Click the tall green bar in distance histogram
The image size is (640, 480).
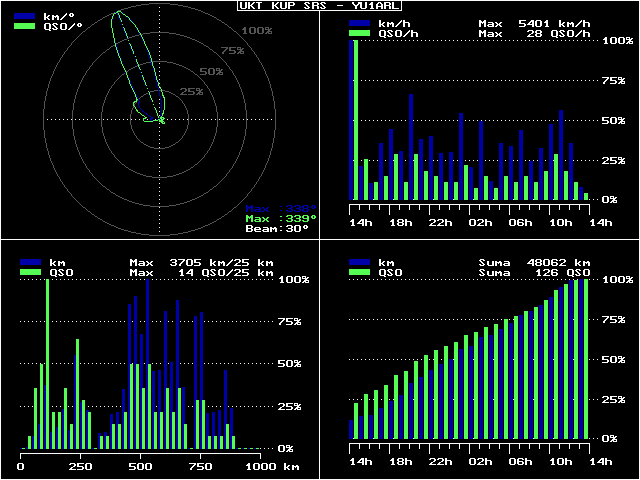pyautogui.click(x=47, y=365)
